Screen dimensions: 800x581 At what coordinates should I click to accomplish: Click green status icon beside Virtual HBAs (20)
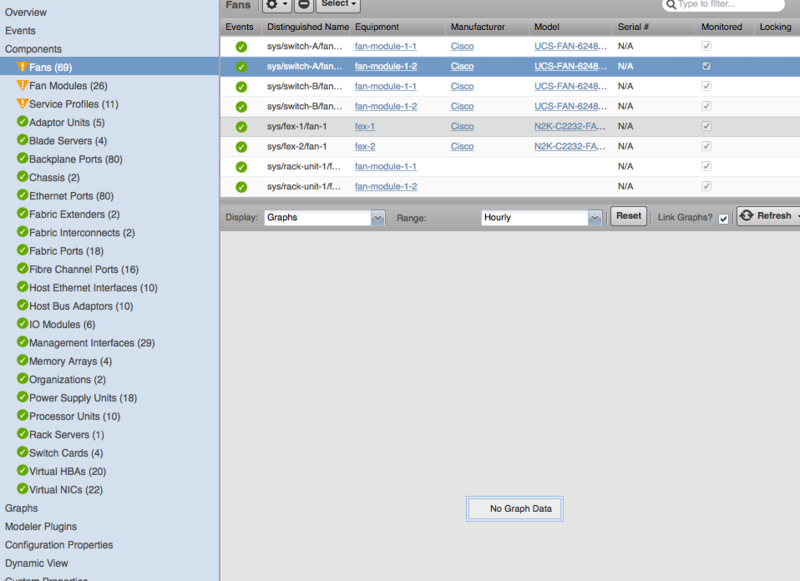(22, 470)
